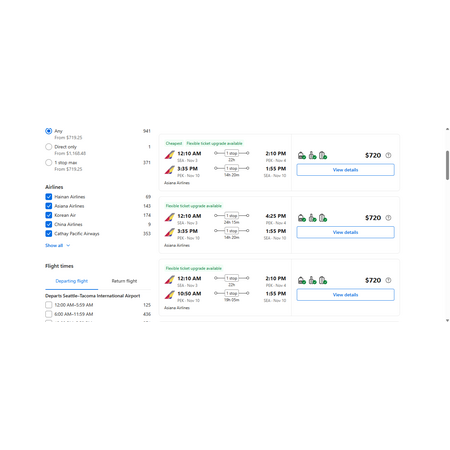
Task: Uncheck Cathay Pacific Airways checkbox
Action: pos(49,233)
